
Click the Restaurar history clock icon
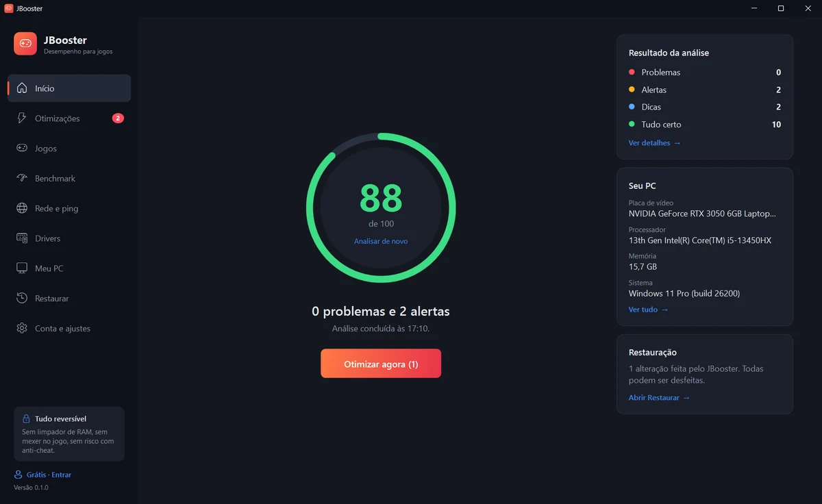click(22, 299)
